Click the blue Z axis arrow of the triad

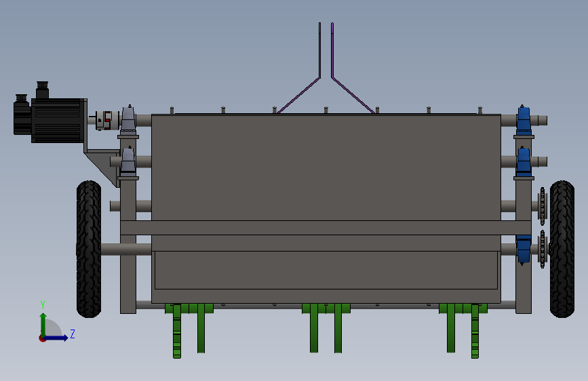[57, 338]
